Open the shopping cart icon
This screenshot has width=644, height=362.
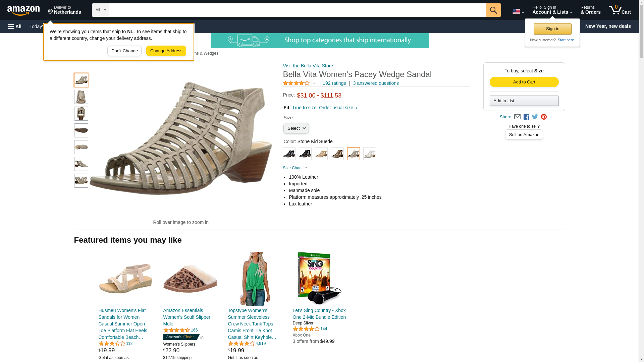point(620,10)
